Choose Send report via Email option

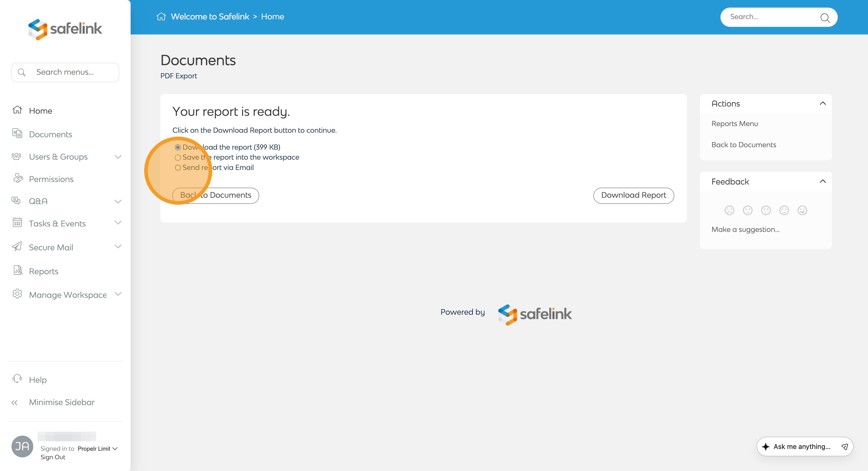pos(178,167)
